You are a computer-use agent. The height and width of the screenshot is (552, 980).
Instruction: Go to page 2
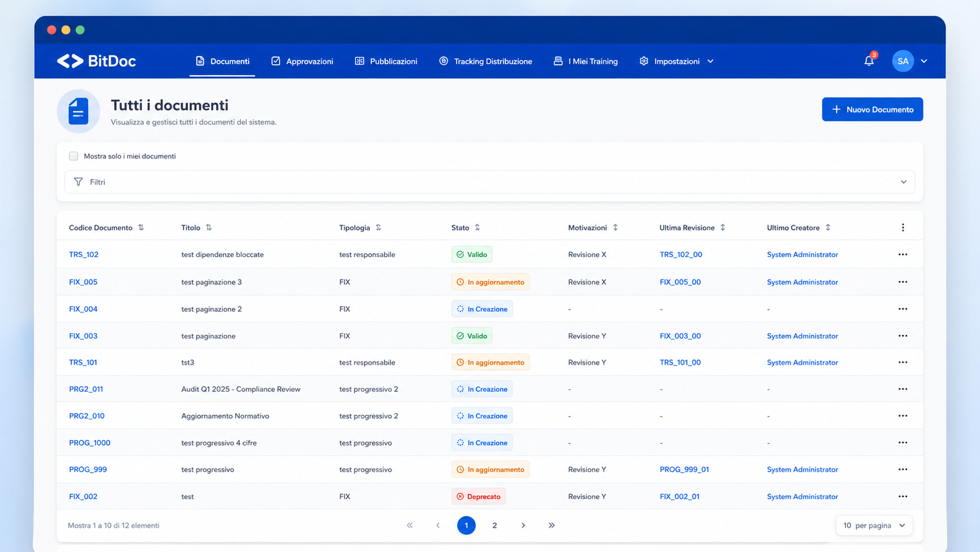pos(495,526)
